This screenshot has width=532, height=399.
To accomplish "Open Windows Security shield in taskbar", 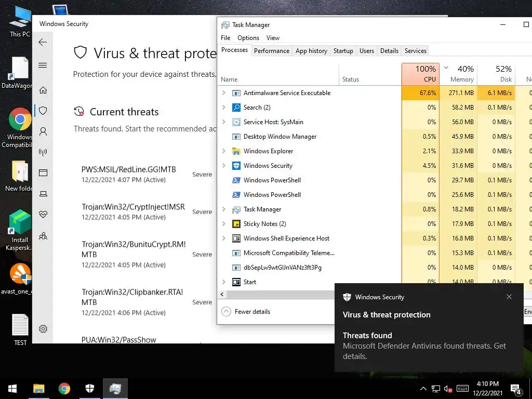I will coord(89,389).
